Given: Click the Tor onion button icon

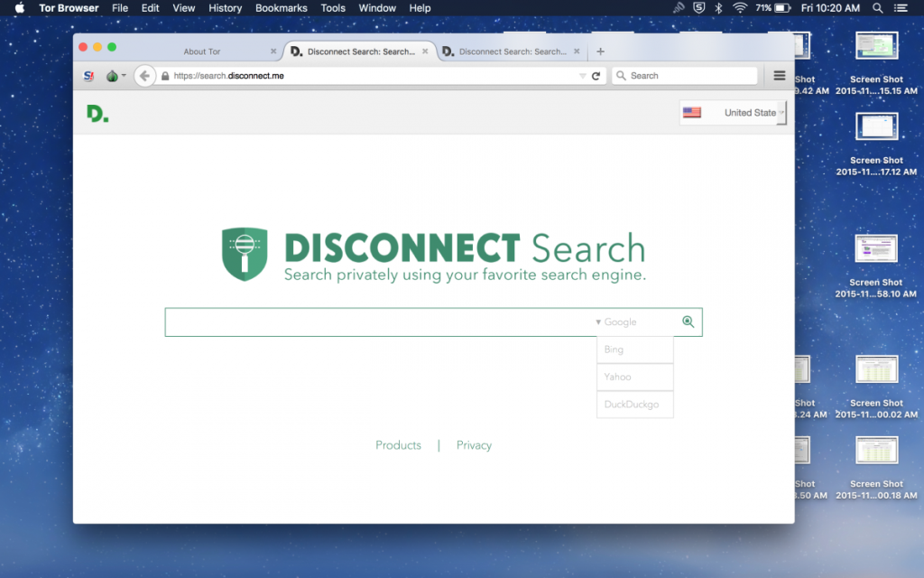Looking at the screenshot, I should [x=112, y=76].
